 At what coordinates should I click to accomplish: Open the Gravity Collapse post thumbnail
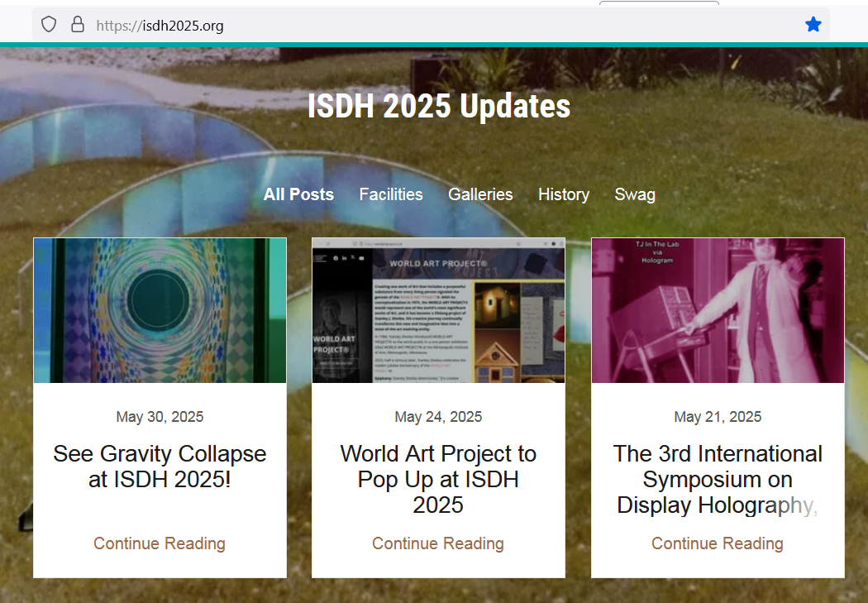(x=160, y=310)
